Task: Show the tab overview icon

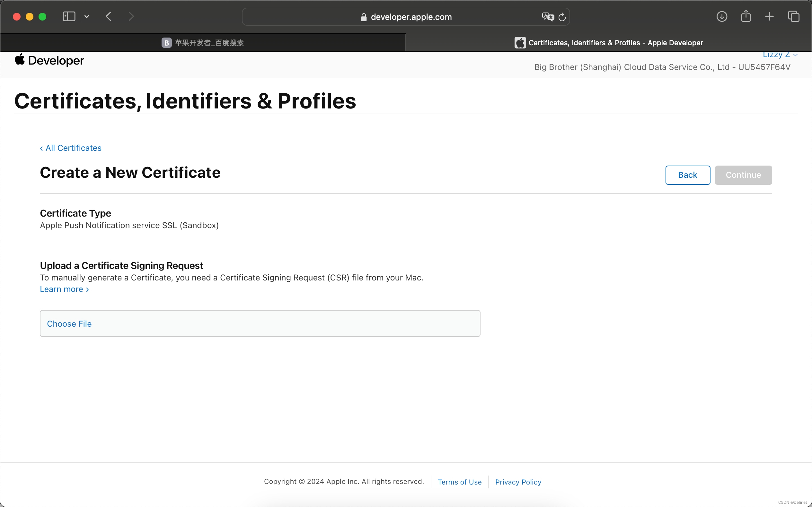Action: pos(794,16)
